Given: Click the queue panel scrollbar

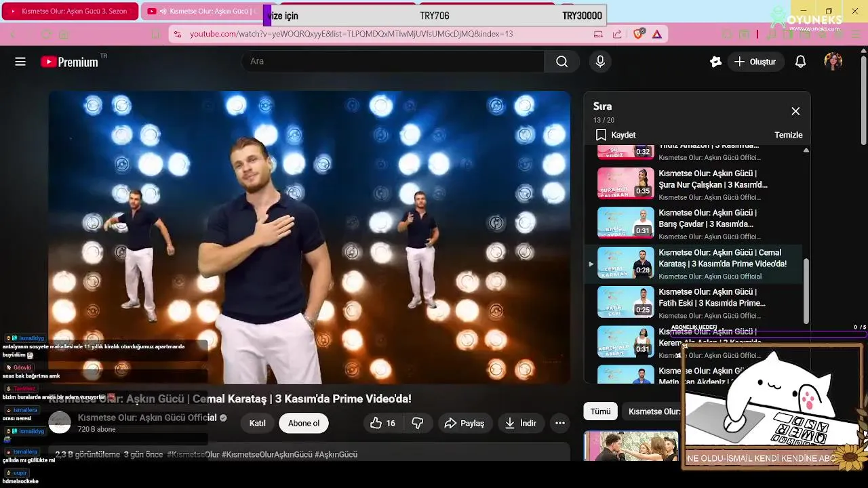Looking at the screenshot, I should 806,291.
